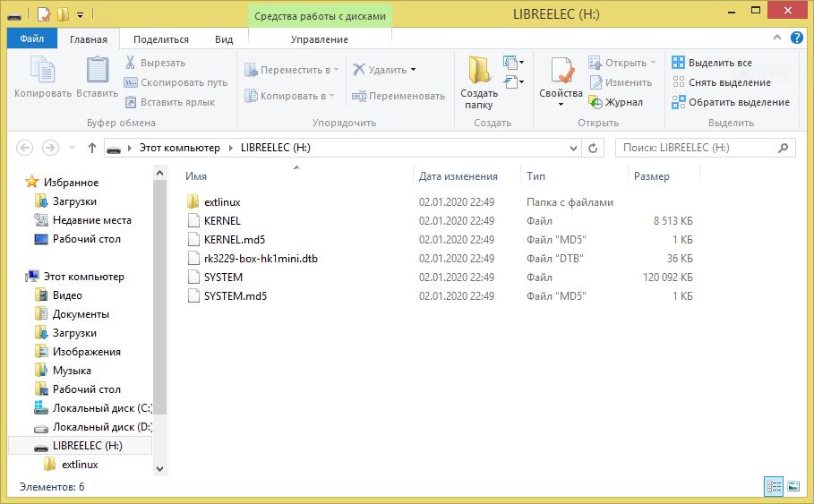Viewport: 814px width, 504px height.
Task: Click the up-arrow parent folder button
Action: point(91,148)
